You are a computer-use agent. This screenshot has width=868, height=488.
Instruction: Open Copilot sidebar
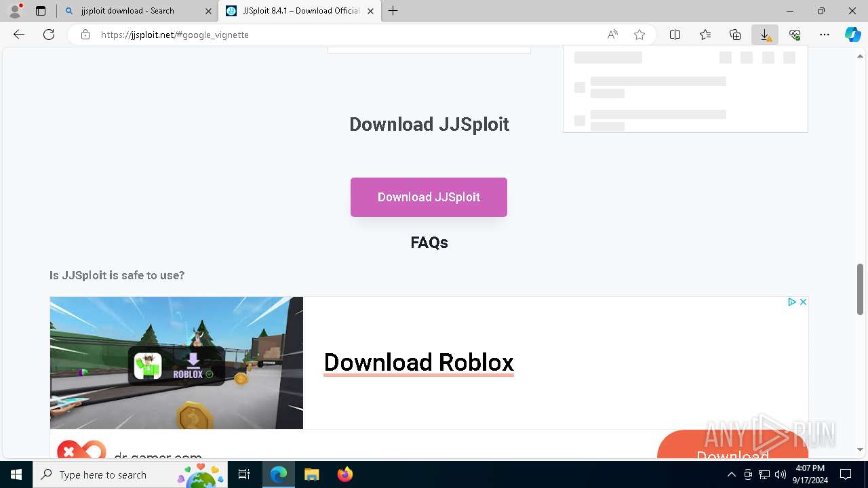(852, 35)
